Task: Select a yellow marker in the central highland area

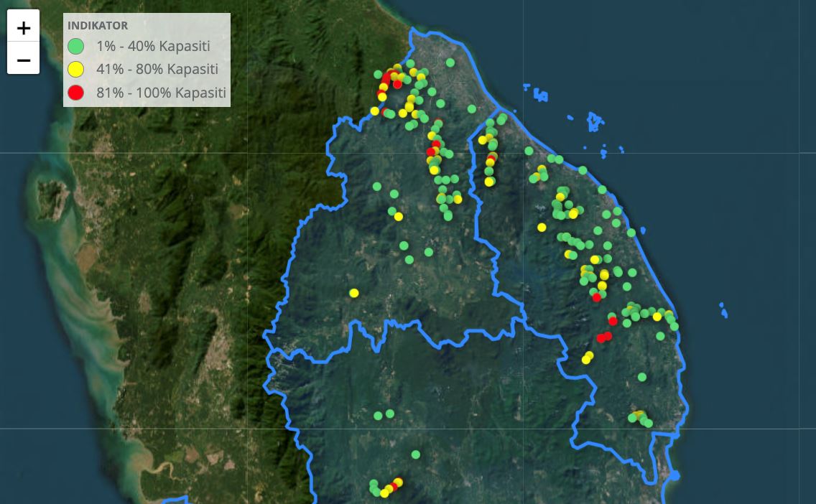Action: click(399, 215)
